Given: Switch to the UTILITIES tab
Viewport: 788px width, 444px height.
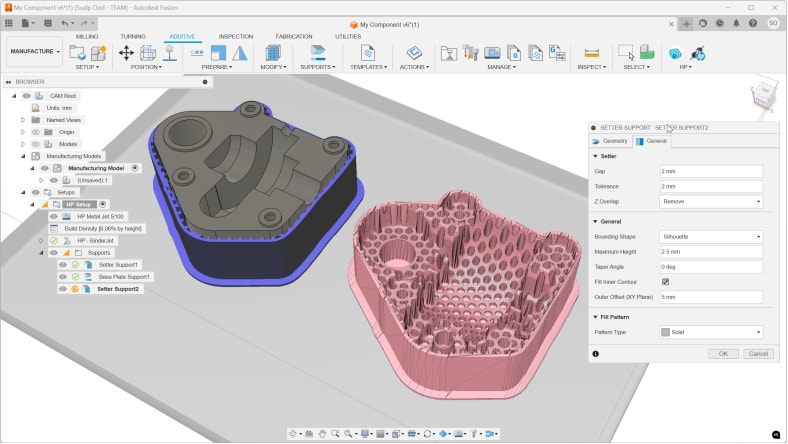Looking at the screenshot, I should (348, 37).
